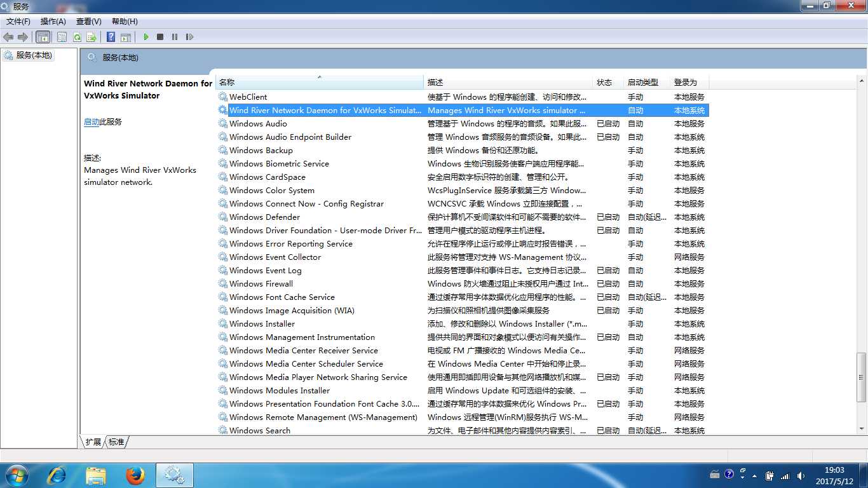This screenshot has width=868, height=488.
Task: Select the Windows Defender service
Action: coord(462,217)
